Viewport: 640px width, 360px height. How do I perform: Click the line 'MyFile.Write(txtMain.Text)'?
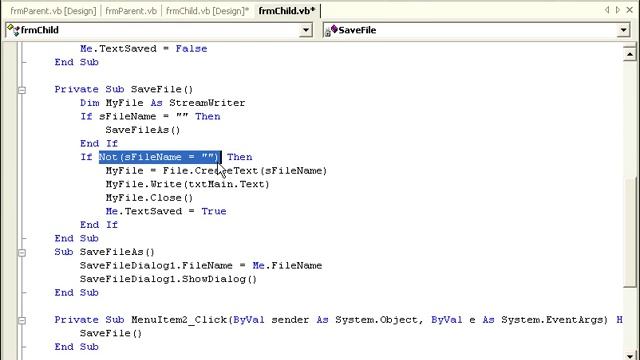click(x=187, y=184)
